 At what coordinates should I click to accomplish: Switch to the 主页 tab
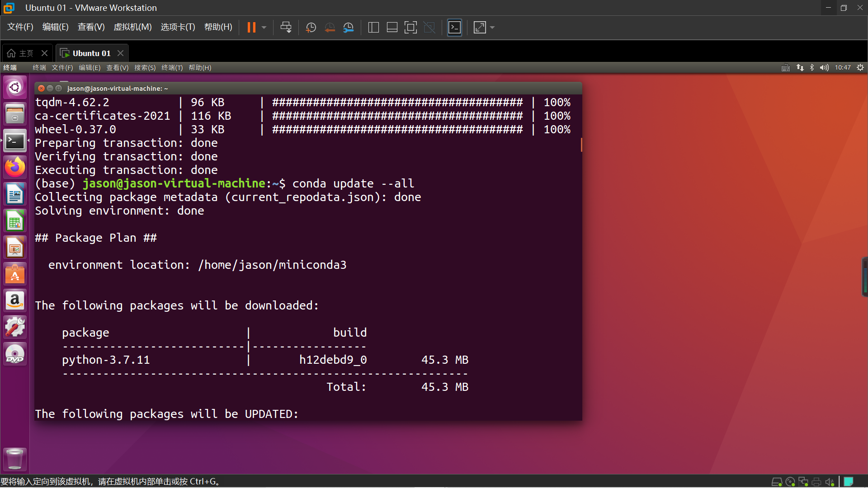tap(20, 53)
